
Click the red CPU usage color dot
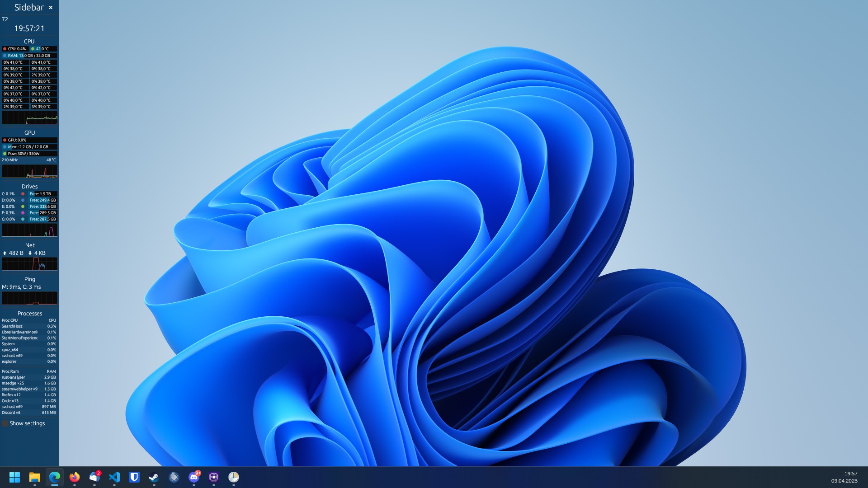[5, 49]
